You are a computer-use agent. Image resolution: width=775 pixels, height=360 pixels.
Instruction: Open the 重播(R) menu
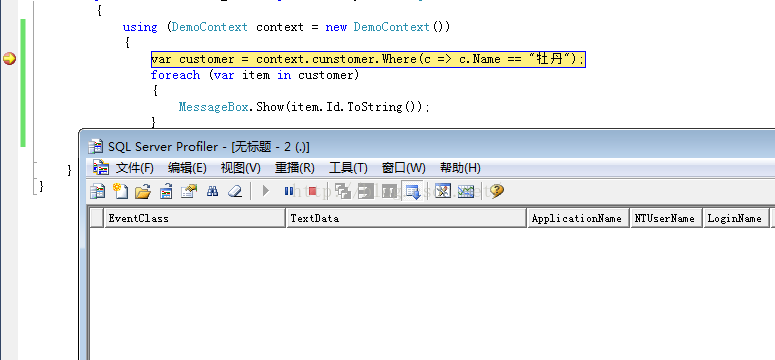pos(295,168)
